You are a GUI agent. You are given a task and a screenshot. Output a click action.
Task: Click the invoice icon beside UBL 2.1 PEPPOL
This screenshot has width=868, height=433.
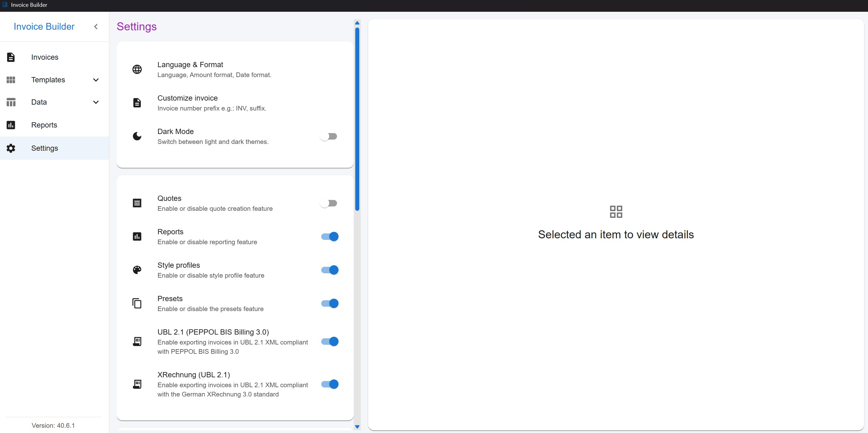pyautogui.click(x=137, y=341)
